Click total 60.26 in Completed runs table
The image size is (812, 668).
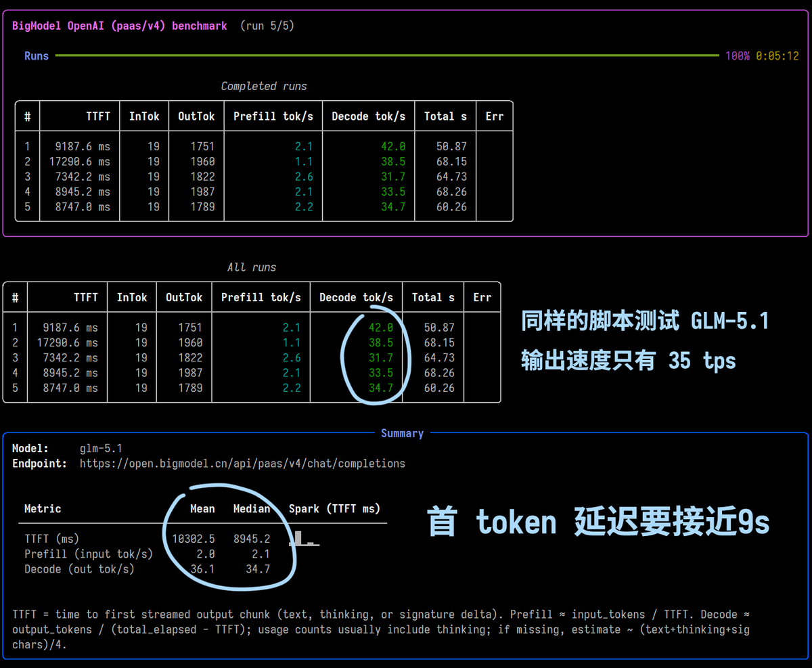[451, 207]
